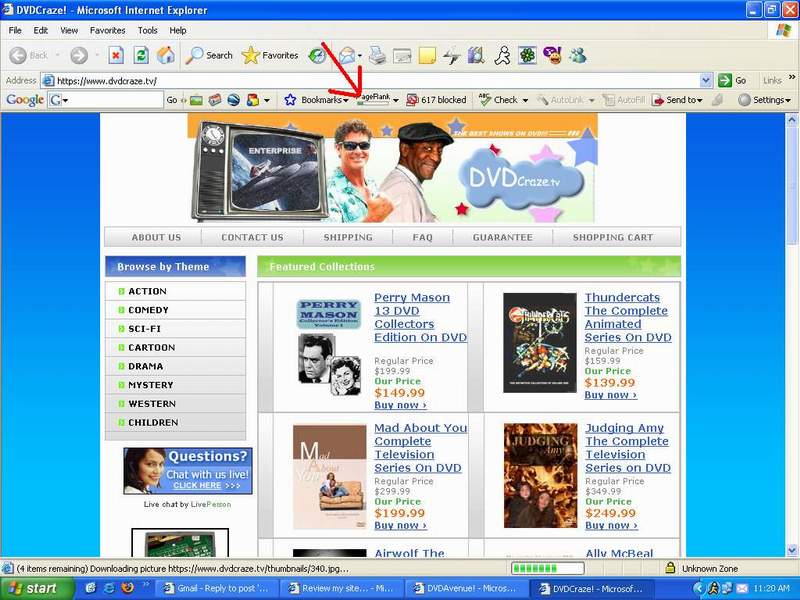Open the ABOUT US page tab

click(156, 237)
